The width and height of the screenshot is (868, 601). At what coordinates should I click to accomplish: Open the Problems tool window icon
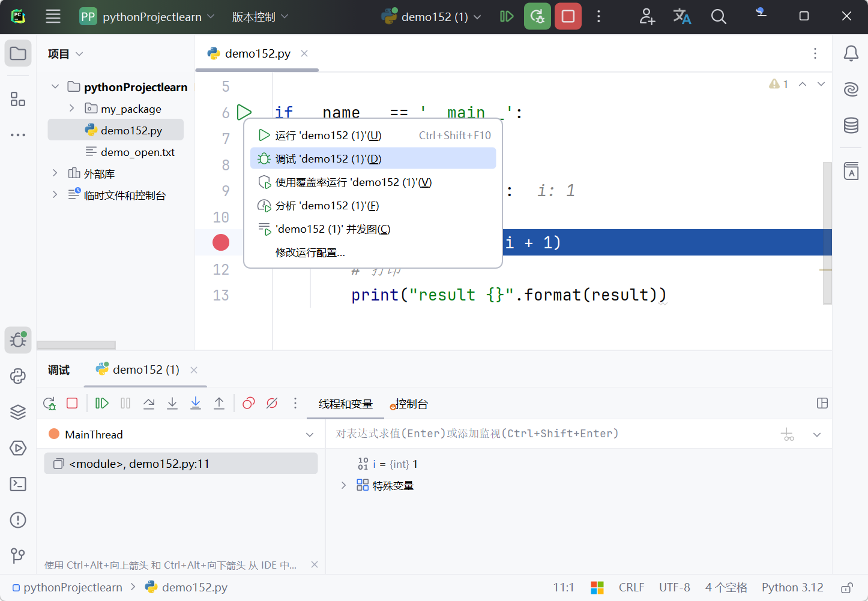(18, 520)
